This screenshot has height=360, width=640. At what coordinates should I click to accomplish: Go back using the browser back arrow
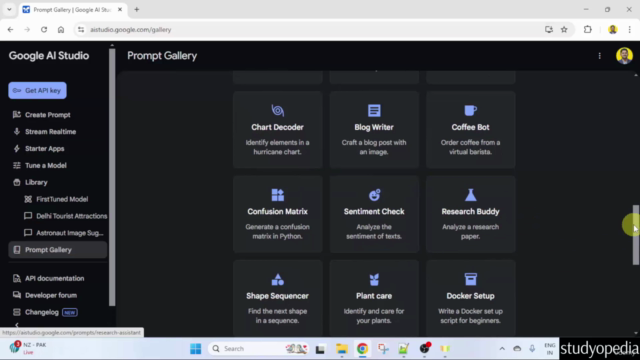(x=11, y=29)
